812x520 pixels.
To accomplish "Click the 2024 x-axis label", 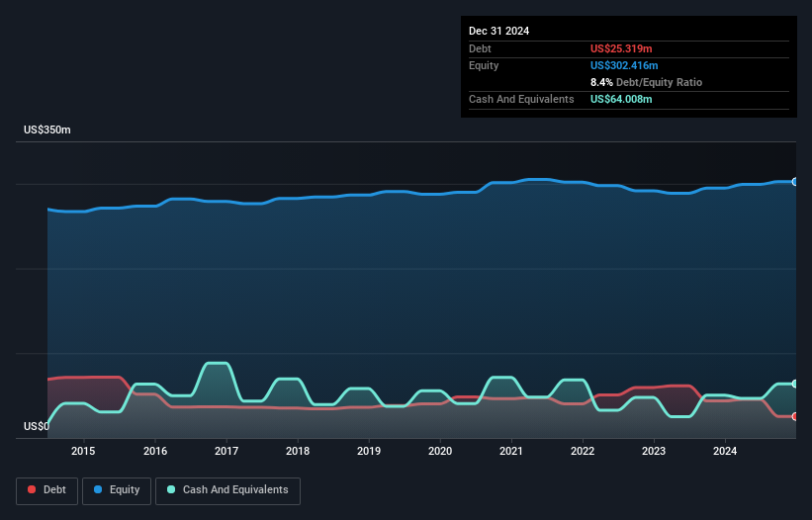I will pos(725,451).
